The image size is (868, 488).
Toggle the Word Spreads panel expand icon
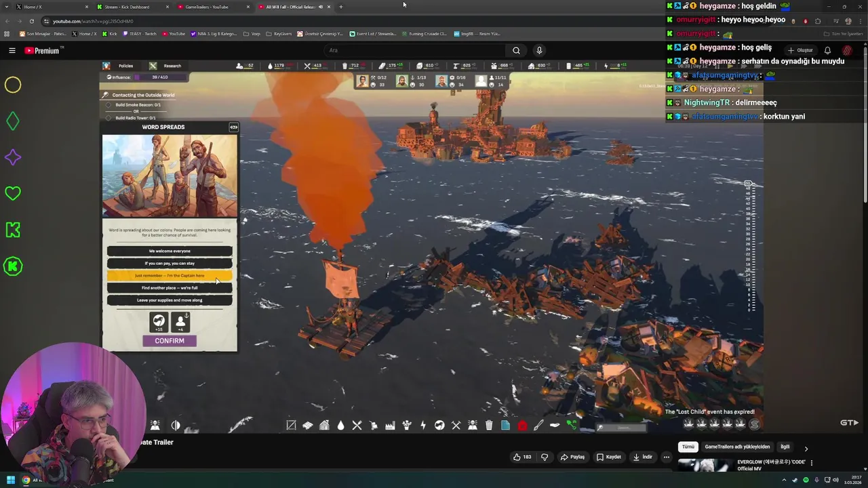pos(233,127)
